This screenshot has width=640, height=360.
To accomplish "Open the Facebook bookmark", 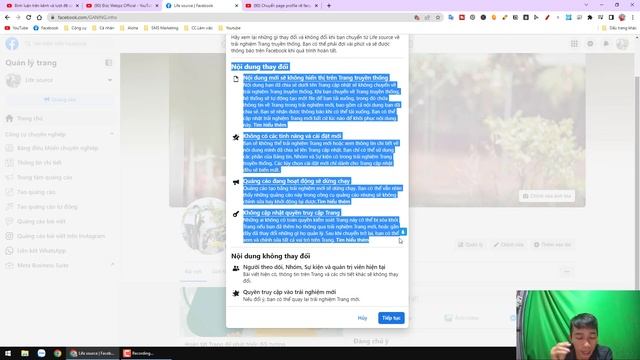I will coord(46,28).
